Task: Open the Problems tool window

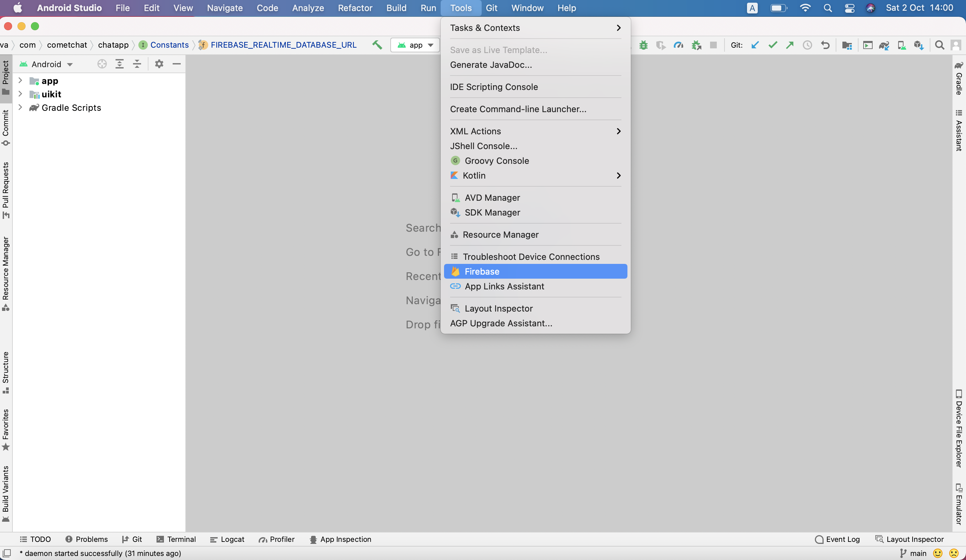Action: (86, 539)
